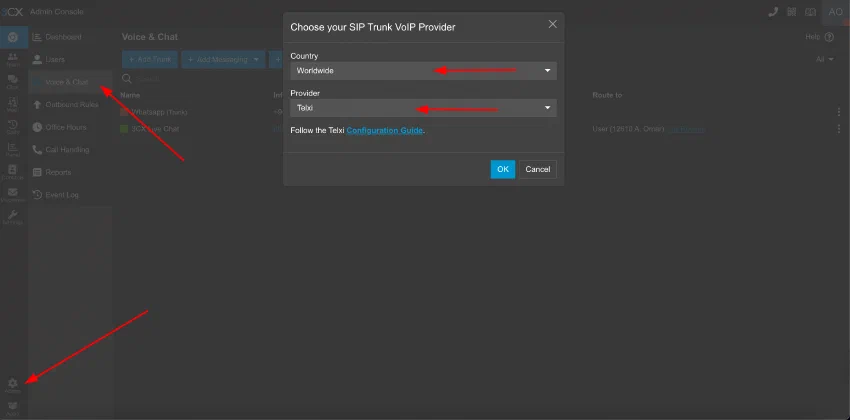Click the highlighted browser icon atop the left rail
This screenshot has height=420, width=850.
click(x=12, y=37)
